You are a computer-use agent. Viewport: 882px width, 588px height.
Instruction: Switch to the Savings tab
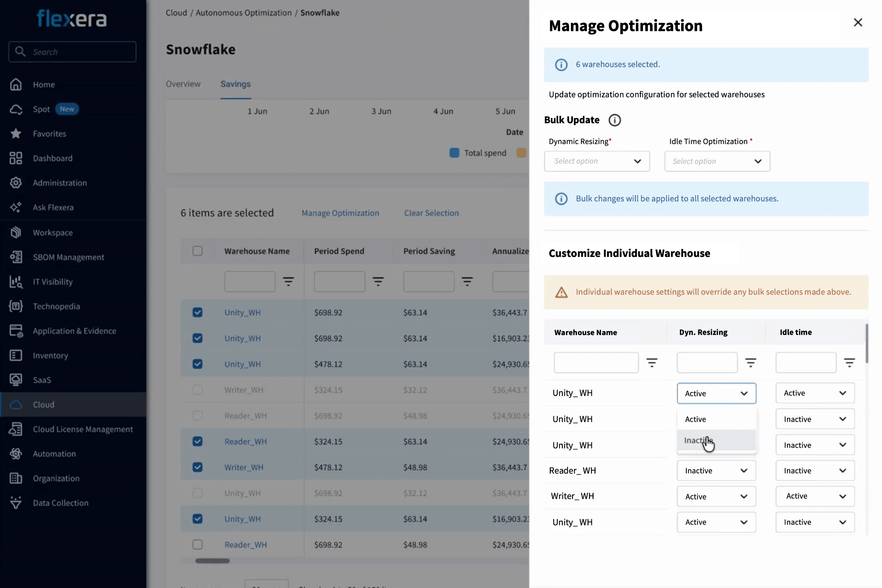[x=235, y=84]
